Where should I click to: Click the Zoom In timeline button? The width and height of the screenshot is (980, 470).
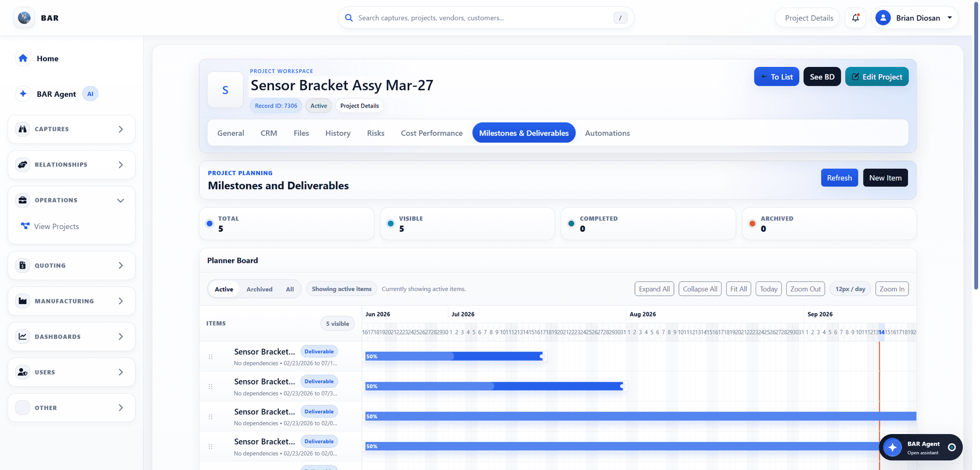pos(892,289)
